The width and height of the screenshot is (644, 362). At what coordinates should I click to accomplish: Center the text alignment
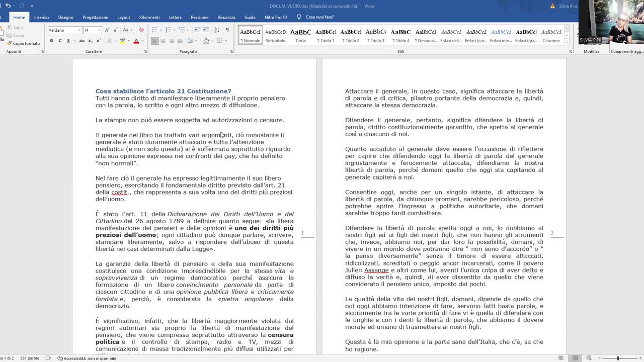coord(163,41)
